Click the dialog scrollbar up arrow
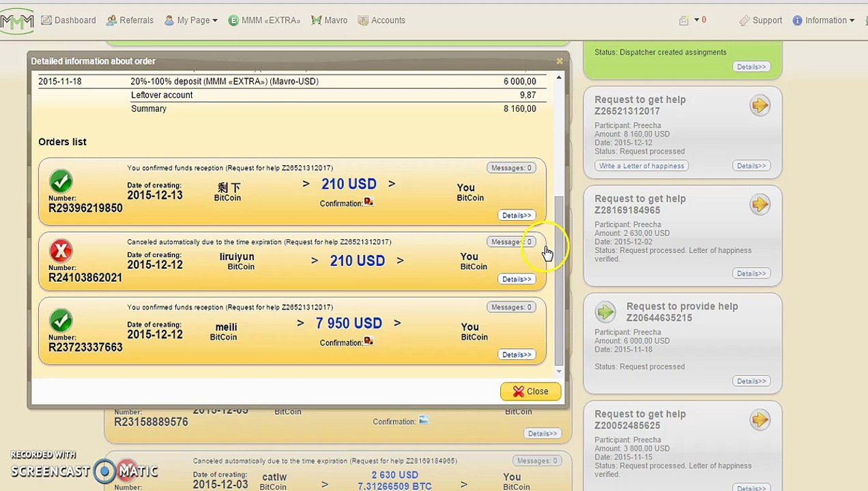The height and width of the screenshot is (491, 868). (560, 78)
